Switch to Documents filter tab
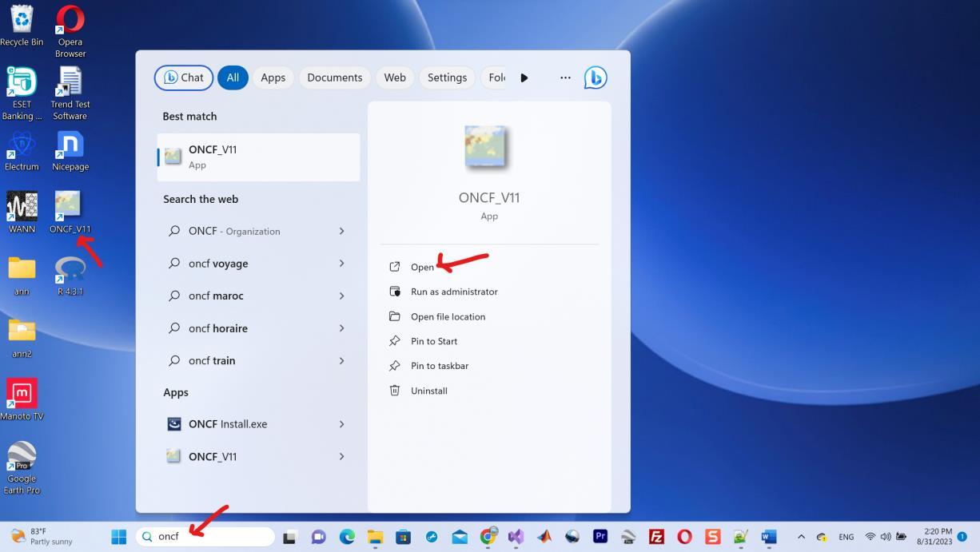980x552 pixels. [335, 77]
